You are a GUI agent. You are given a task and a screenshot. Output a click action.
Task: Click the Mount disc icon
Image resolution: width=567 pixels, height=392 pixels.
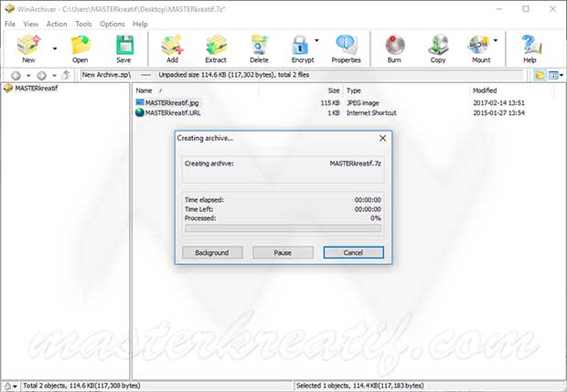pyautogui.click(x=478, y=45)
